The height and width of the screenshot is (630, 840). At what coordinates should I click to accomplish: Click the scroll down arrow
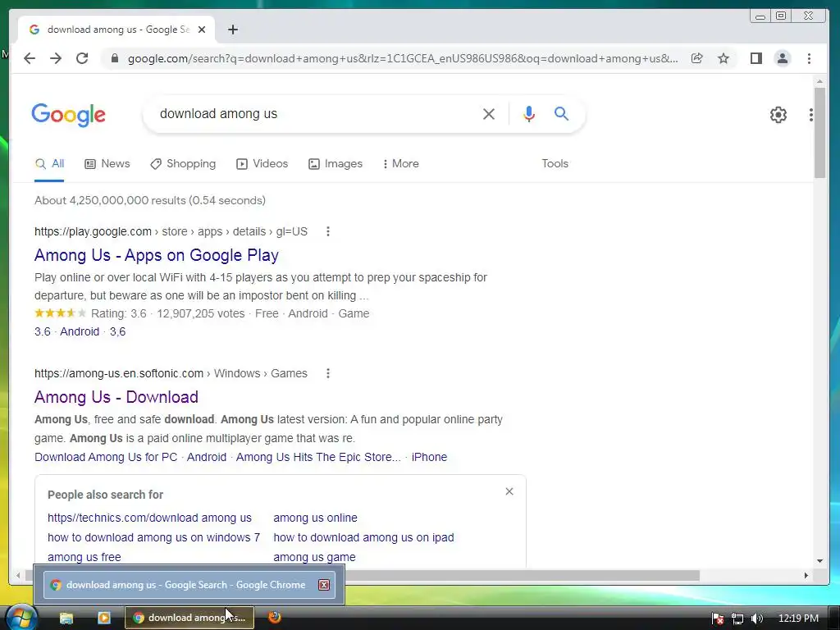819,561
